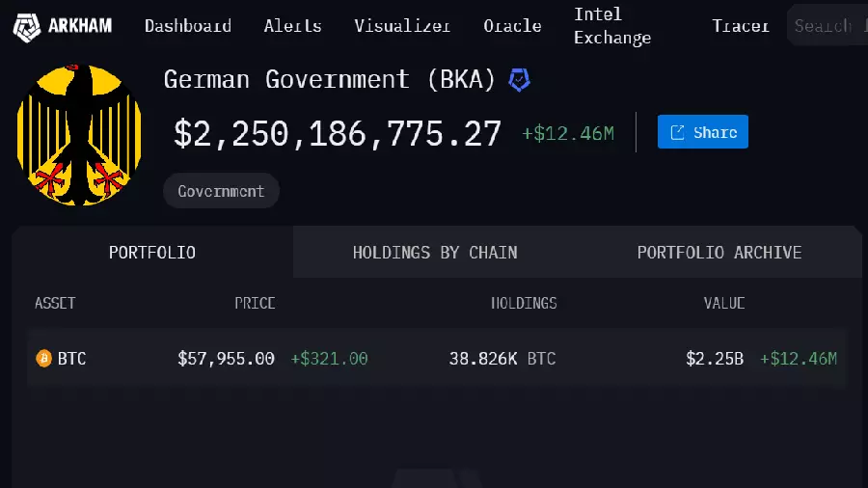Open the Tracer tool
868x488 pixels.
[x=740, y=26]
